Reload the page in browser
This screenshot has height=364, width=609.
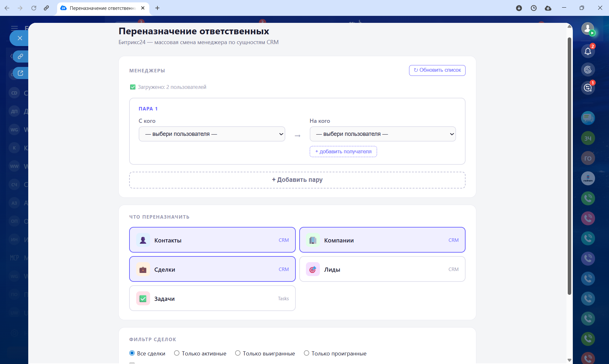[x=34, y=8]
